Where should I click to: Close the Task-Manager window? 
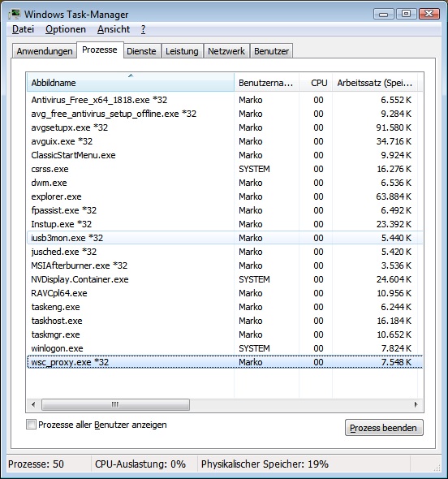click(429, 14)
